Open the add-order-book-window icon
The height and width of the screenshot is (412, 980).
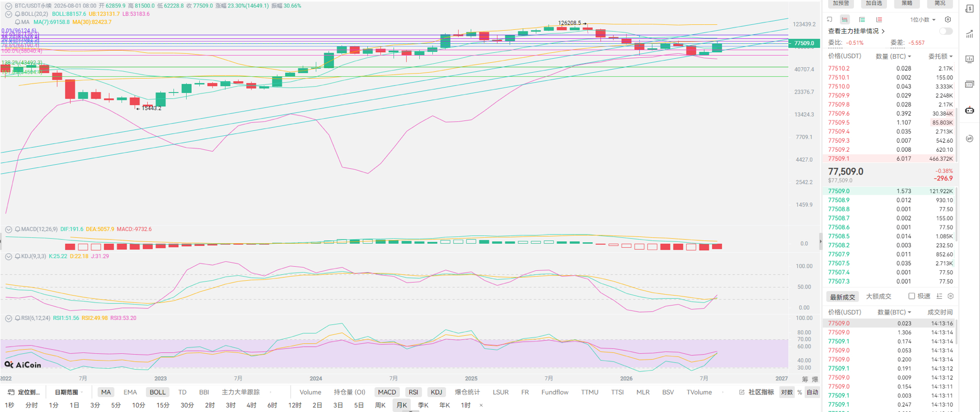[830, 19]
